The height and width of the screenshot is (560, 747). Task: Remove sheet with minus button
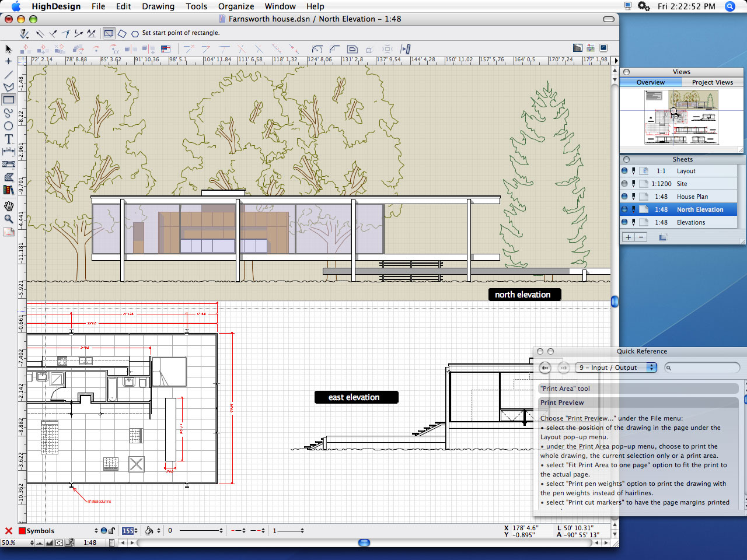pos(641,237)
